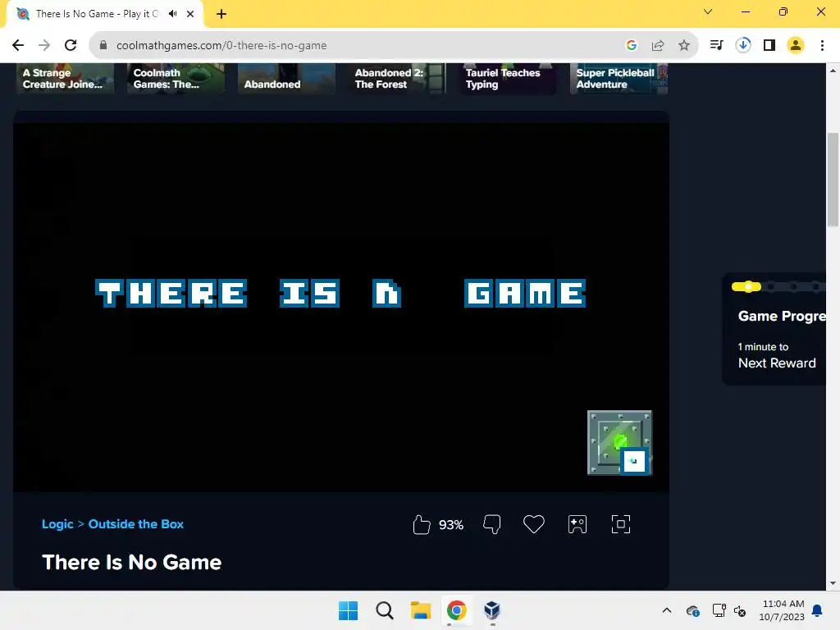Click the IS word in game title
This screenshot has height=630, width=840.
point(309,293)
